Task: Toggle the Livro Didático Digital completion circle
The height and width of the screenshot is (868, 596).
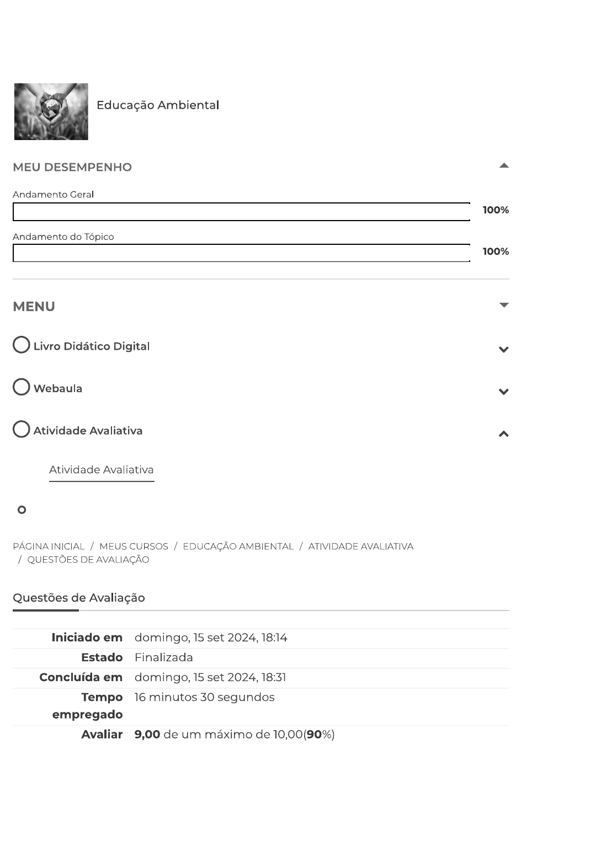Action: 22,345
